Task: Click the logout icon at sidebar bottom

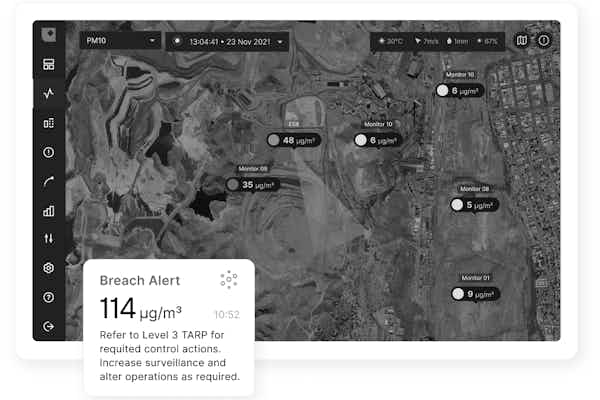Action: pyautogui.click(x=48, y=326)
